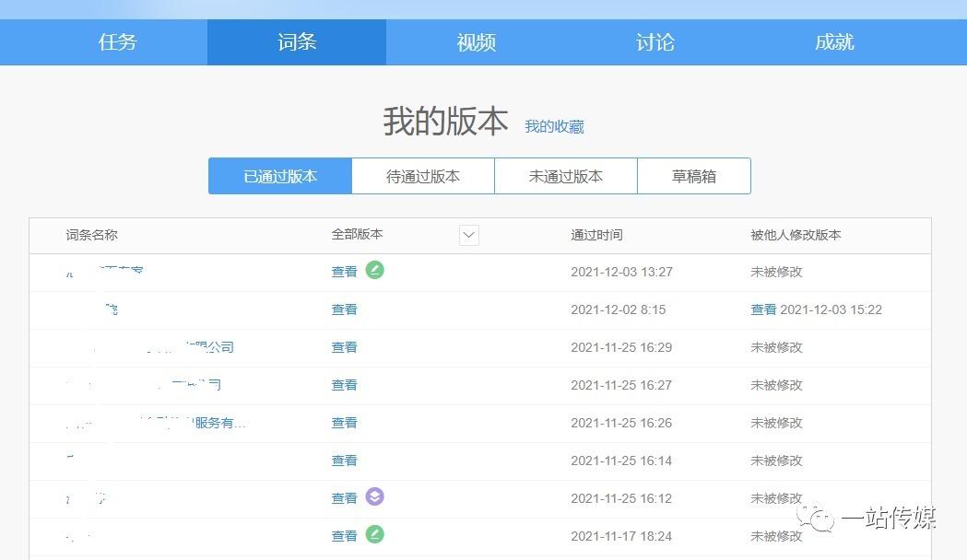
Task: Switch to the 任务 tab
Action: click(x=117, y=41)
